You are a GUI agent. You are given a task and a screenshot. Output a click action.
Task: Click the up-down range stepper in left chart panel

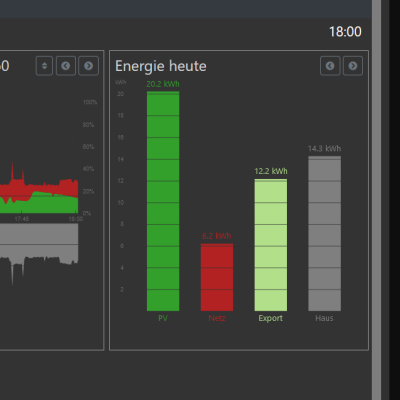tap(44, 66)
